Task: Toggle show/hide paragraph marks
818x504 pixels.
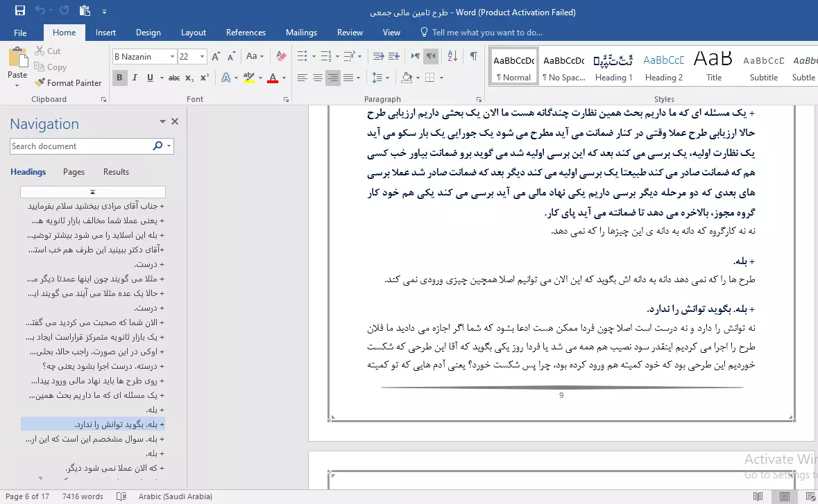Action: tap(473, 56)
